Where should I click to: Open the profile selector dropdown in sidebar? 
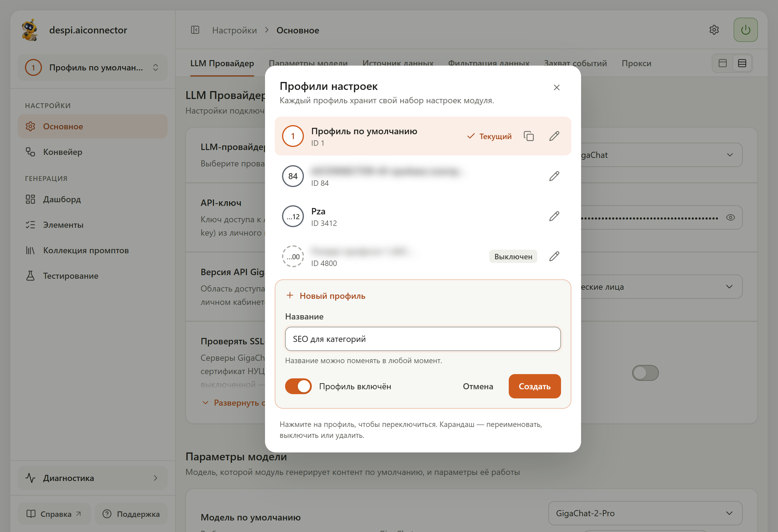(93, 68)
